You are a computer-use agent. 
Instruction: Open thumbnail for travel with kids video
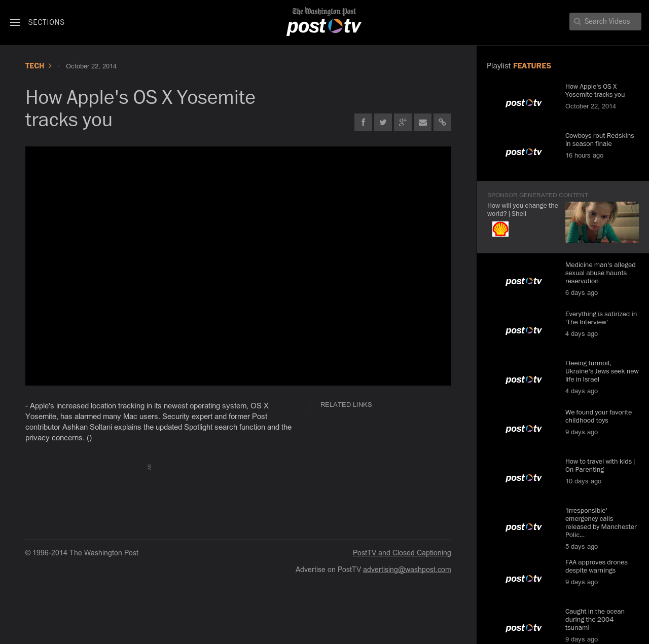[524, 478]
